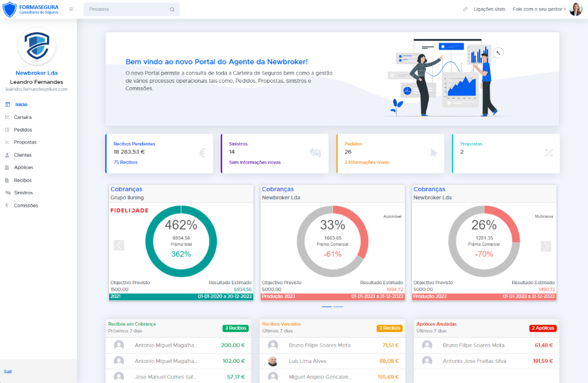Toggle the hamburger sidebar menu
This screenshot has width=588, height=383.
(71, 9)
